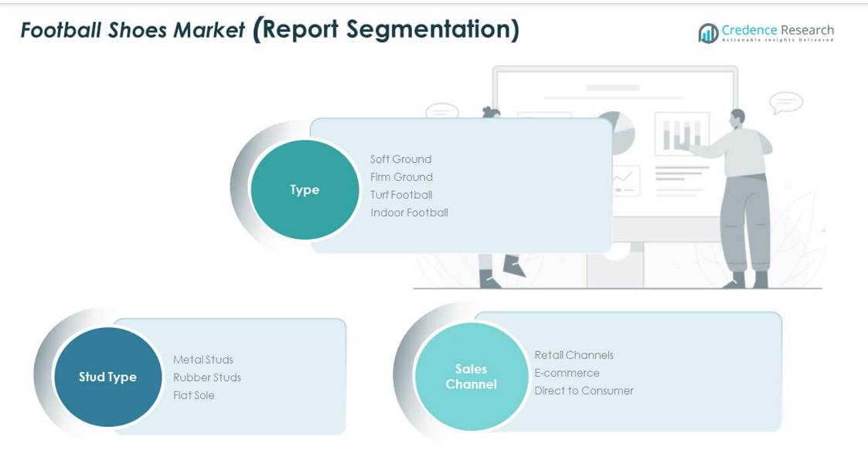Screen dimensions: 868x464
Task: Choose the Rubber Studs item
Action: [207, 377]
